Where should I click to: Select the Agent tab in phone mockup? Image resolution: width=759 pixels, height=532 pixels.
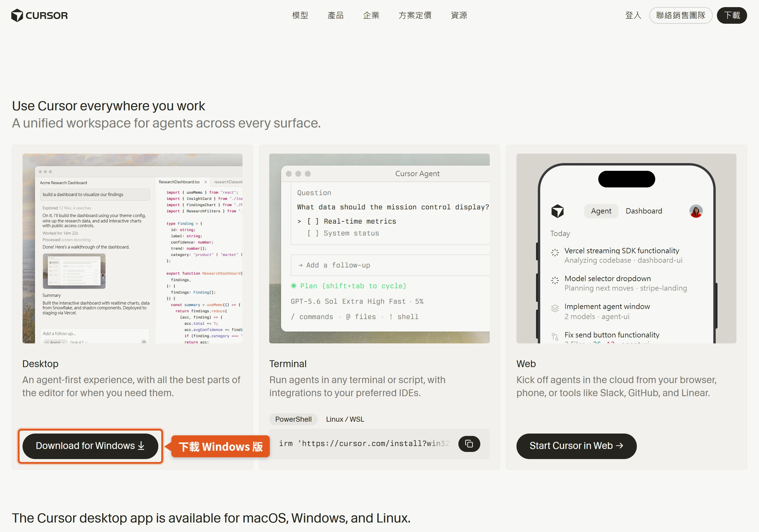click(601, 211)
